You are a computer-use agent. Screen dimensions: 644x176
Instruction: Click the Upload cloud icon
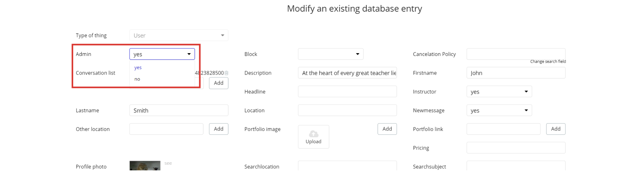(x=313, y=134)
